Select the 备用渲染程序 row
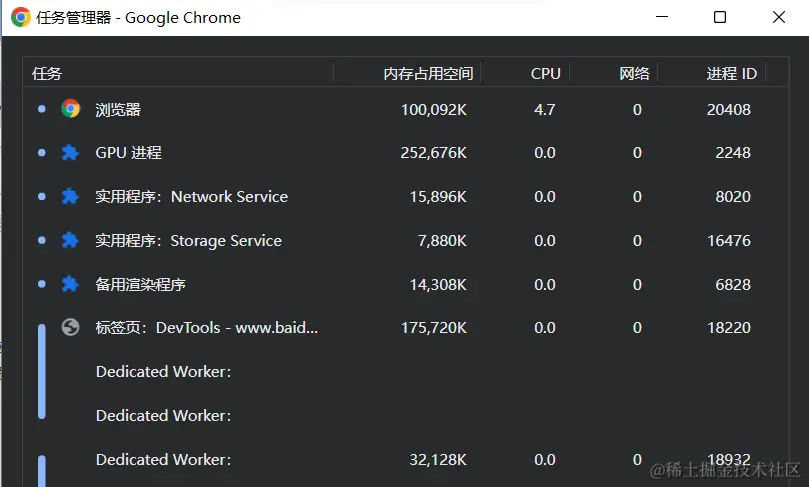This screenshot has width=809, height=487. [x=141, y=285]
